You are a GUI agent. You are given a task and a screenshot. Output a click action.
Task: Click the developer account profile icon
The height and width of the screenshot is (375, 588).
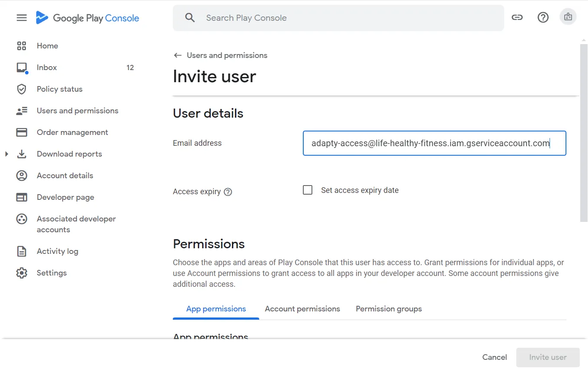pyautogui.click(x=568, y=16)
